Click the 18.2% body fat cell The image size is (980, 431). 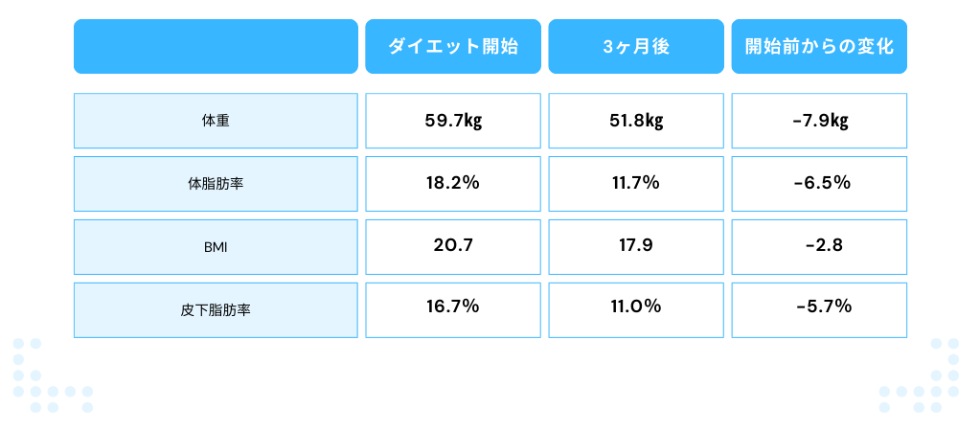tap(452, 183)
